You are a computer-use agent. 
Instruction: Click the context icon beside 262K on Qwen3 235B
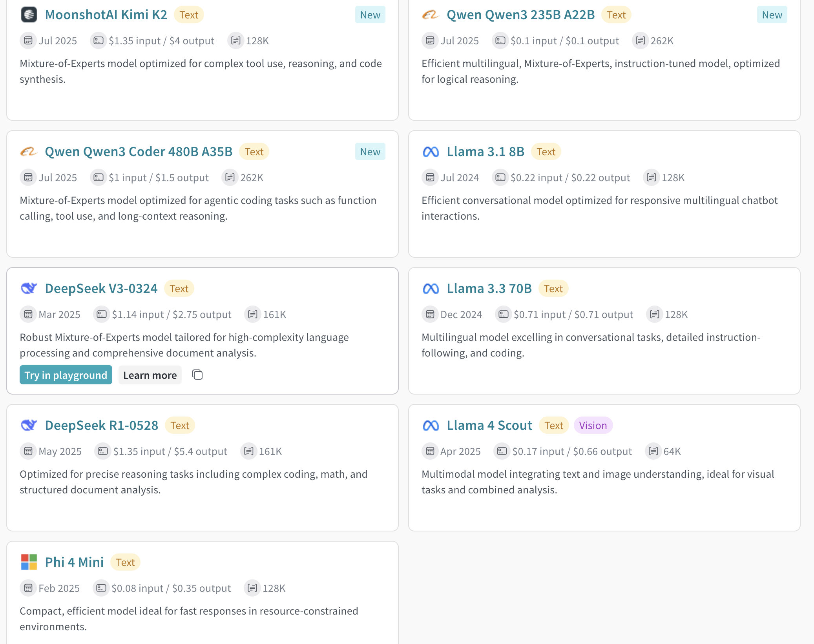point(640,41)
